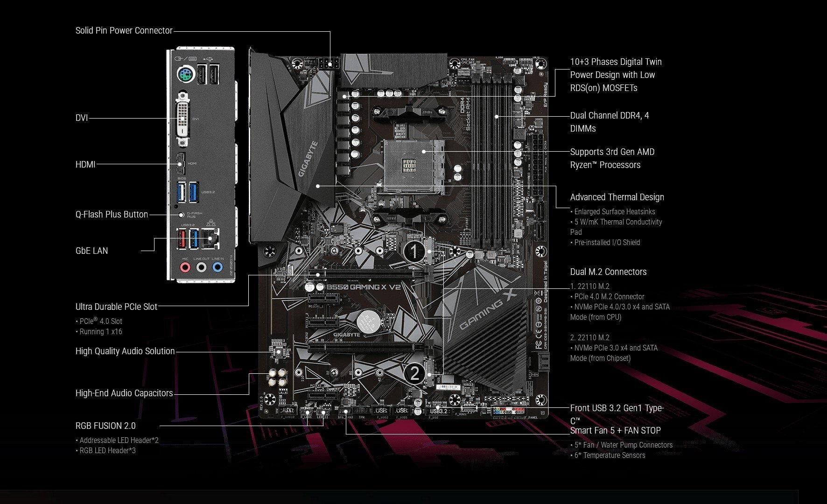Select the RJ45 Ethernet LAN port
The width and height of the screenshot is (827, 504).
[210, 238]
